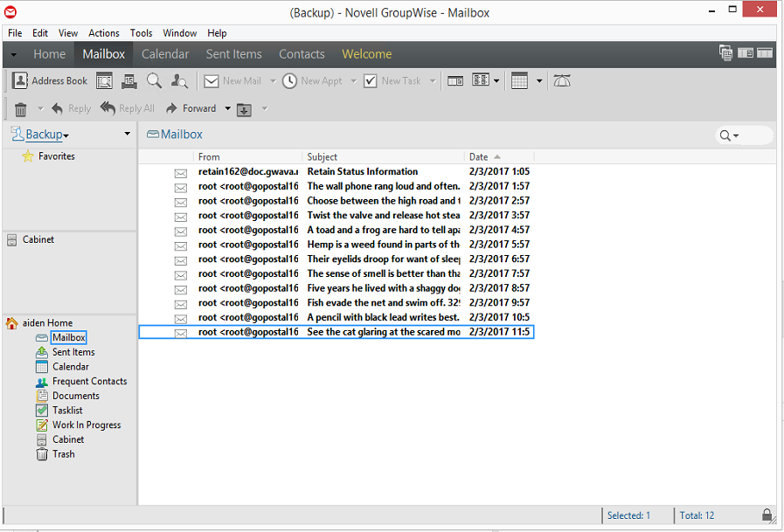Click the find contact person icon
The width and height of the screenshot is (784, 532).
(x=179, y=81)
